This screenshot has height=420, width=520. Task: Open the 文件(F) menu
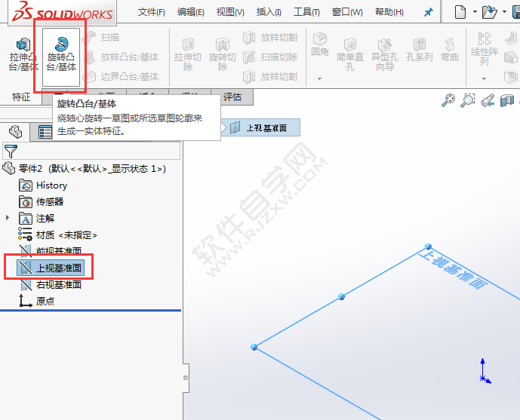click(151, 12)
